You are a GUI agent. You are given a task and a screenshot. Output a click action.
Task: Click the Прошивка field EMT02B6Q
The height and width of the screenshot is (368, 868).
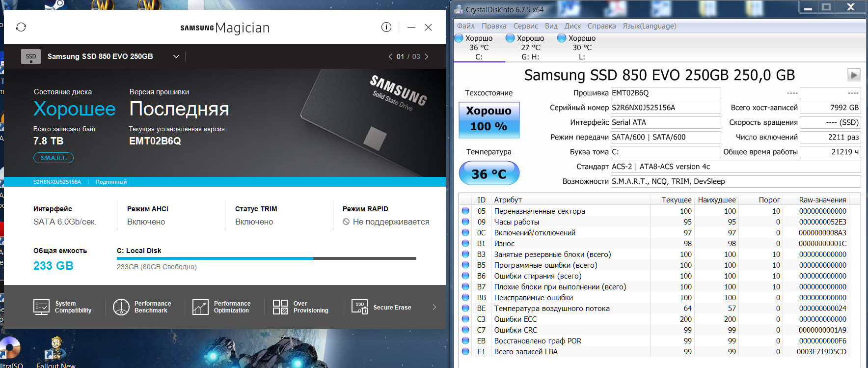tap(666, 93)
